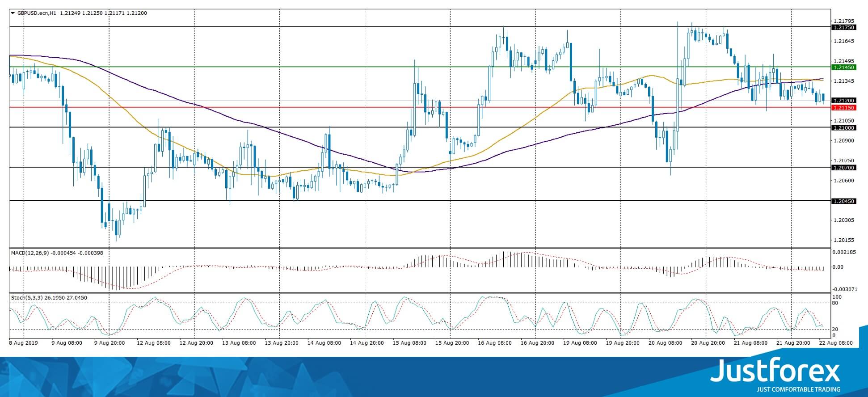Click the 8 Aug 2019 date label
This screenshot has width=868, height=397.
24,343
